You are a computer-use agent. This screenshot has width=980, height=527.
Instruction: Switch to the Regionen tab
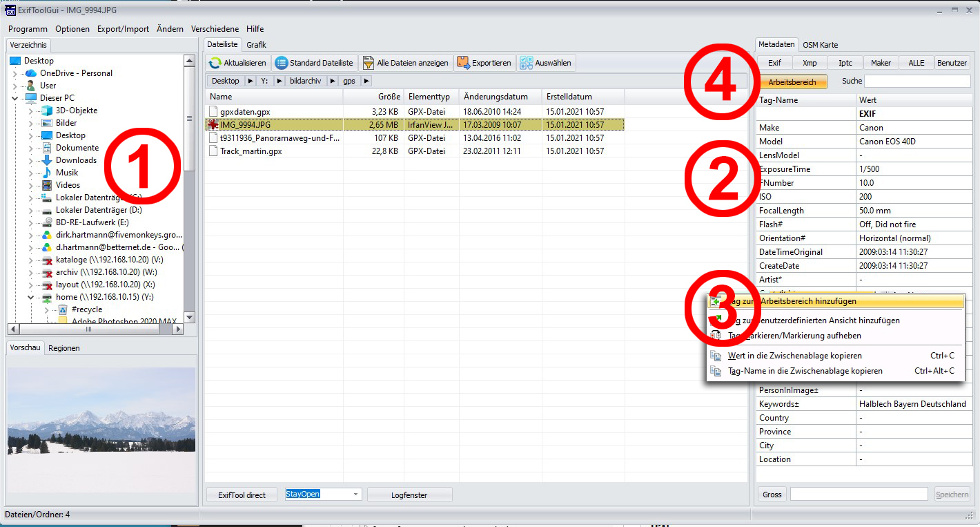64,348
